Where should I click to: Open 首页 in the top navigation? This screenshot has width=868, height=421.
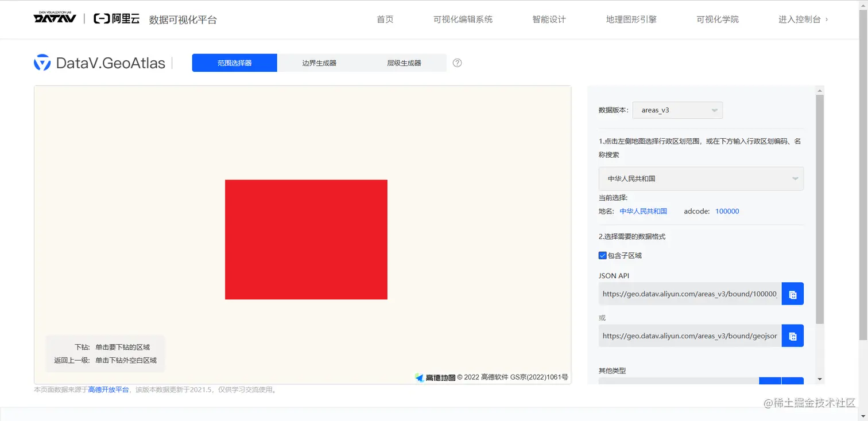click(x=385, y=20)
